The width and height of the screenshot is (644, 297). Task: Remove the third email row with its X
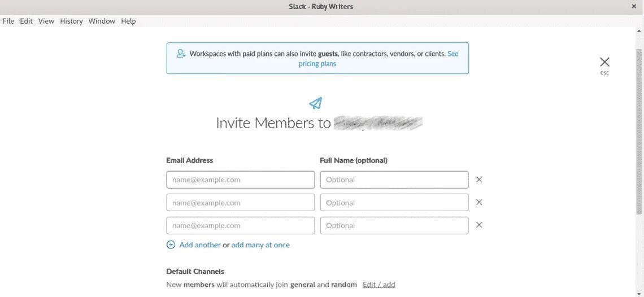[479, 225]
